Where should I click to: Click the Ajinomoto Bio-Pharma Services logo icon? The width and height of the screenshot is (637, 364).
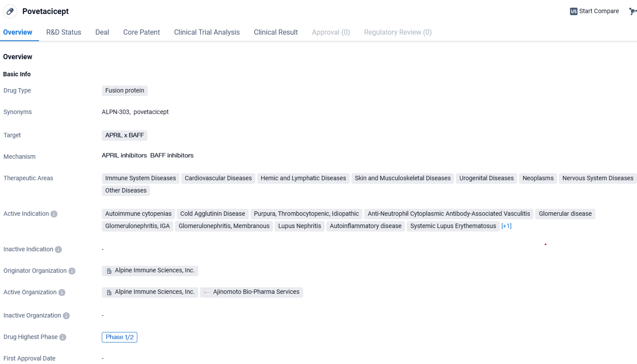208,293
